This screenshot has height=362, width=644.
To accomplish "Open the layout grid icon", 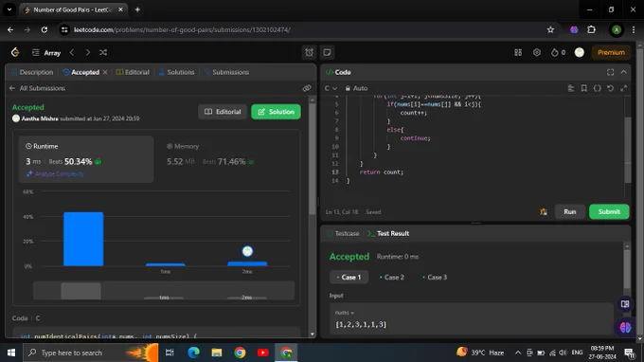I will tap(518, 53).
